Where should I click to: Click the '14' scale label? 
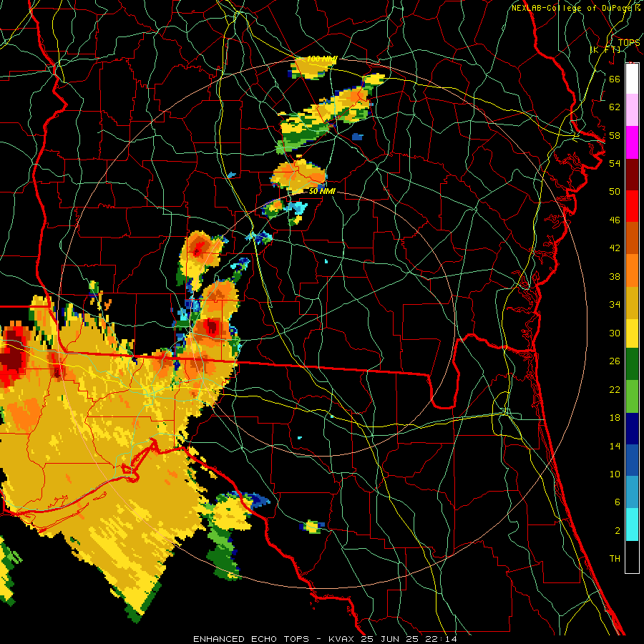pos(615,446)
